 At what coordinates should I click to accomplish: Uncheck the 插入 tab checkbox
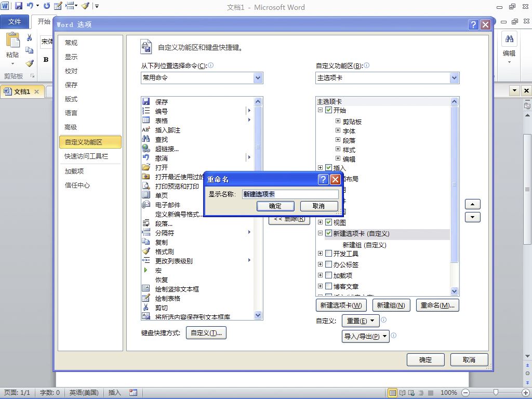coord(328,168)
